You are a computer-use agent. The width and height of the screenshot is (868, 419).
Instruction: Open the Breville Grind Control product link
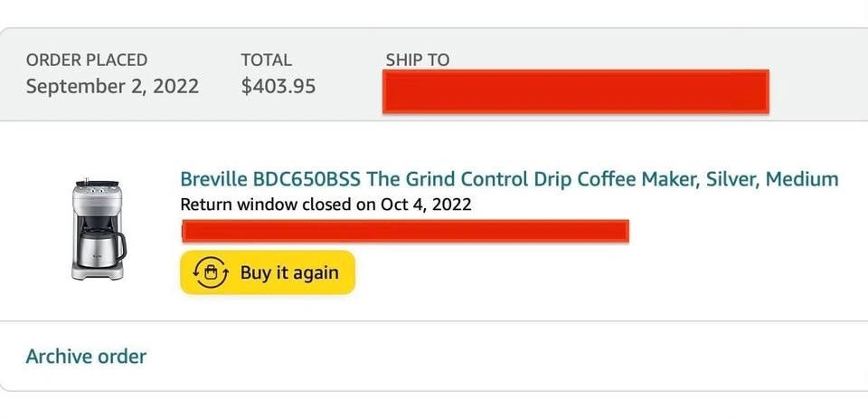point(509,178)
